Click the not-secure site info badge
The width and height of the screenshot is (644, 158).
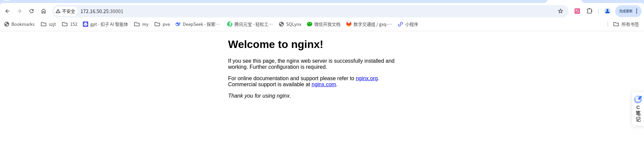(66, 11)
